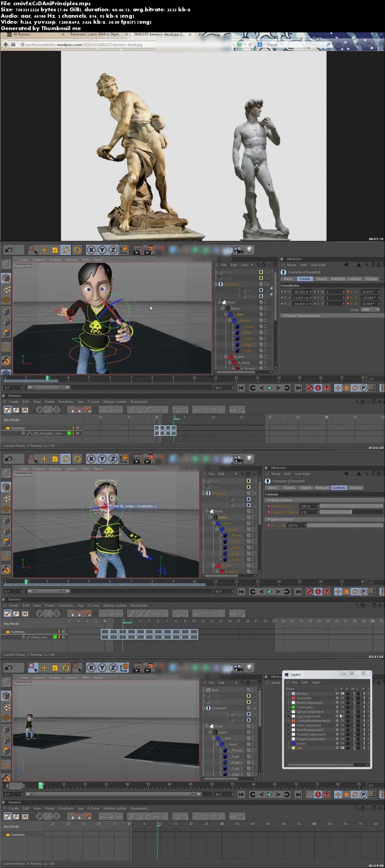Viewport: 385px width, 868px height.
Task: Click the red Record Keyframe button in the 01:54:30 frame
Action: click(x=309, y=388)
